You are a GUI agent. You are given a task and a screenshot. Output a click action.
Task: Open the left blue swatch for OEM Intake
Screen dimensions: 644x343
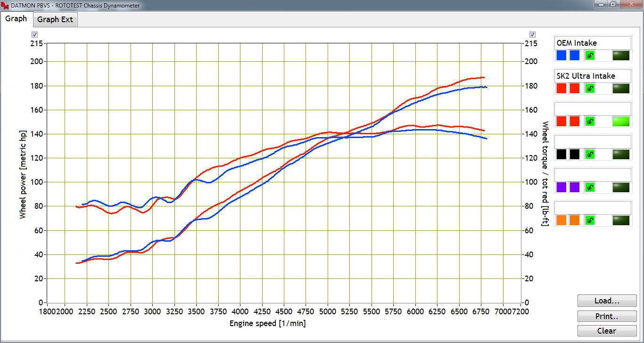[x=561, y=56]
